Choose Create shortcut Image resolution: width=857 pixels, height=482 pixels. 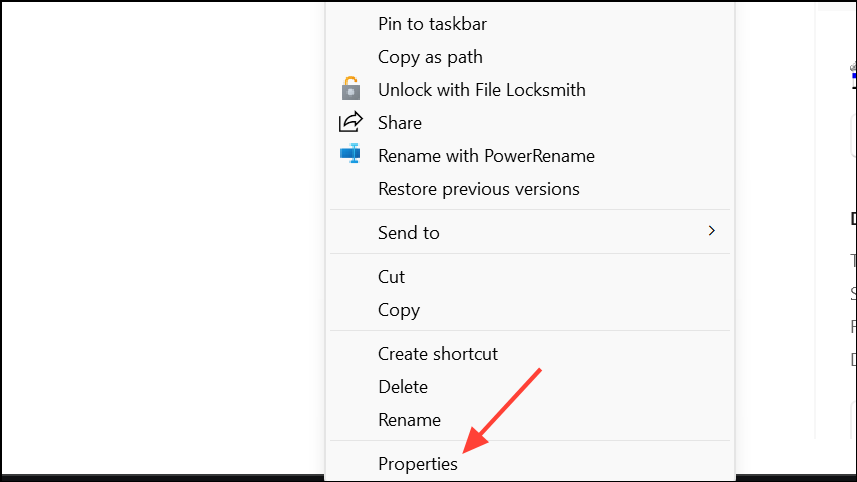pos(437,353)
